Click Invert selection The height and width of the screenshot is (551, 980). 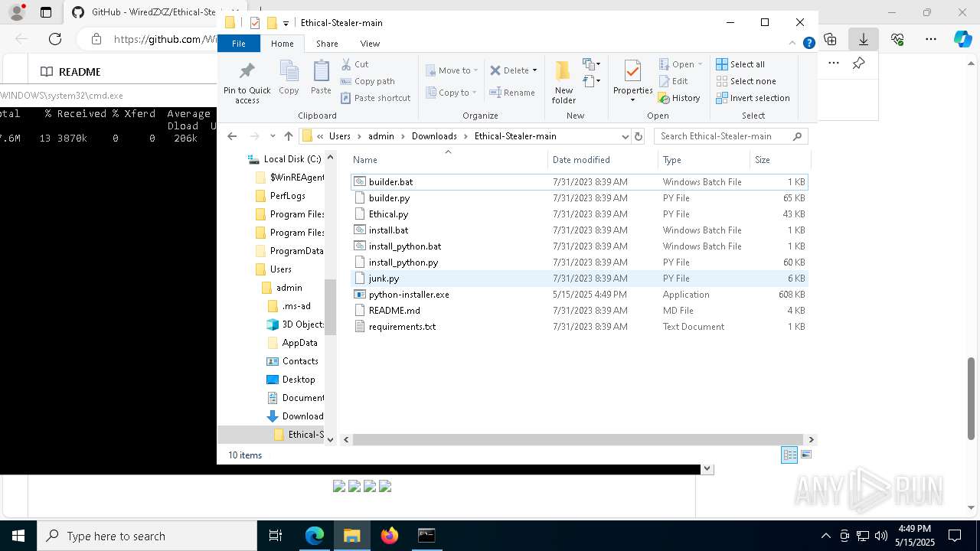(x=753, y=98)
